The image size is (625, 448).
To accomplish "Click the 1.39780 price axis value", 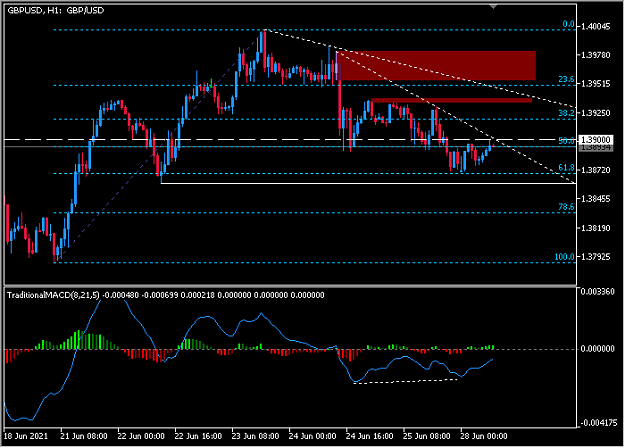I will click(x=596, y=55).
